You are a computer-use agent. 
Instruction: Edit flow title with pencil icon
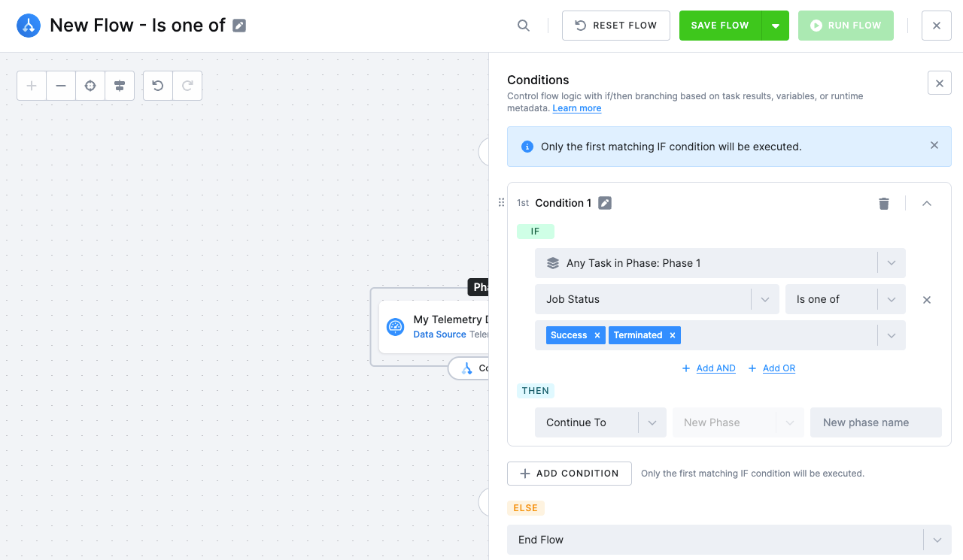pyautogui.click(x=239, y=26)
